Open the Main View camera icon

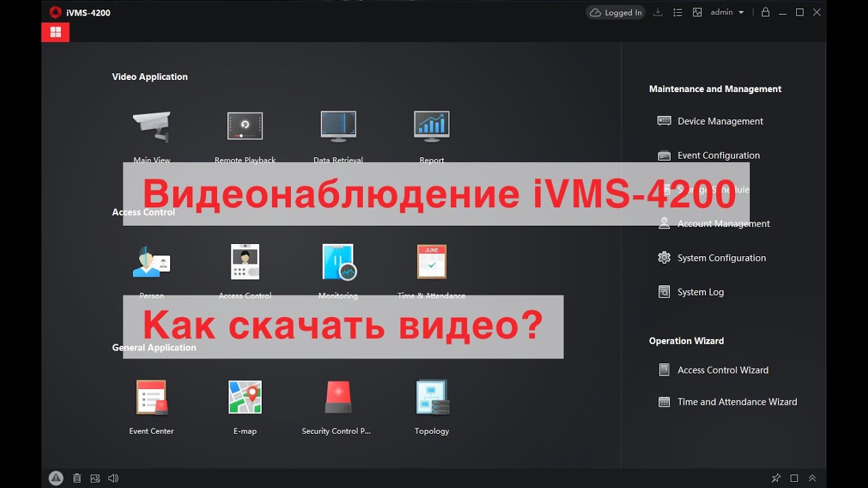coord(151,126)
